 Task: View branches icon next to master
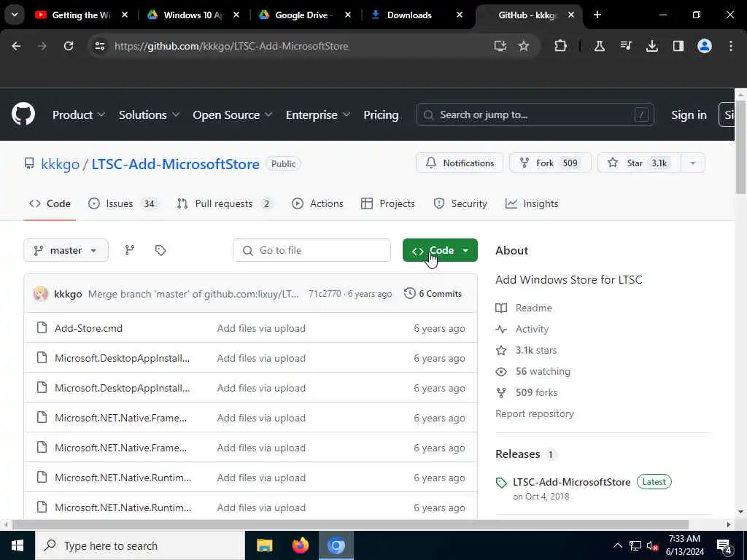[130, 251]
